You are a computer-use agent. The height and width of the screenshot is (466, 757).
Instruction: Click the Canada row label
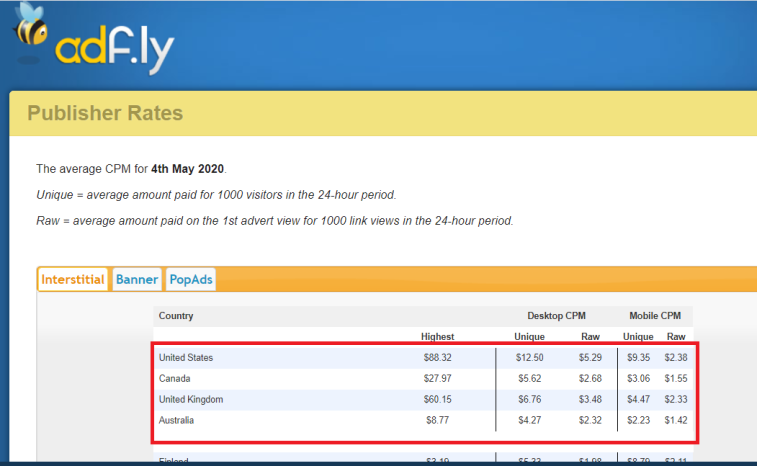174,379
